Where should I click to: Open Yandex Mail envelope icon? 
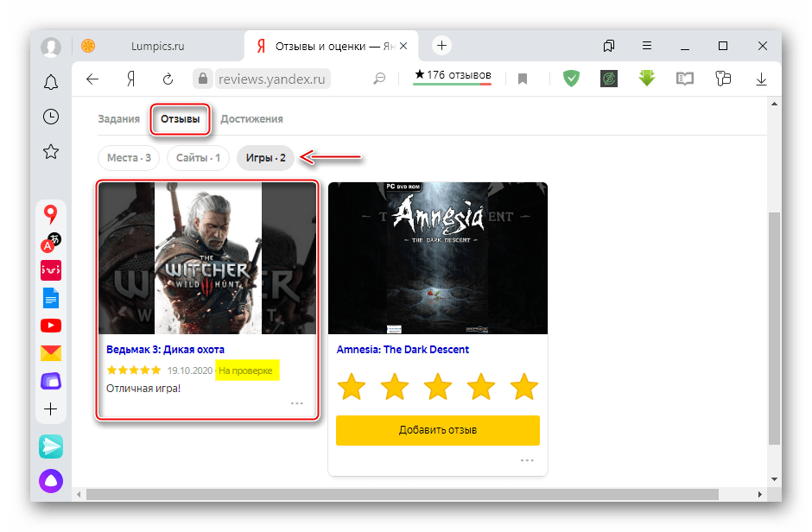point(51,352)
